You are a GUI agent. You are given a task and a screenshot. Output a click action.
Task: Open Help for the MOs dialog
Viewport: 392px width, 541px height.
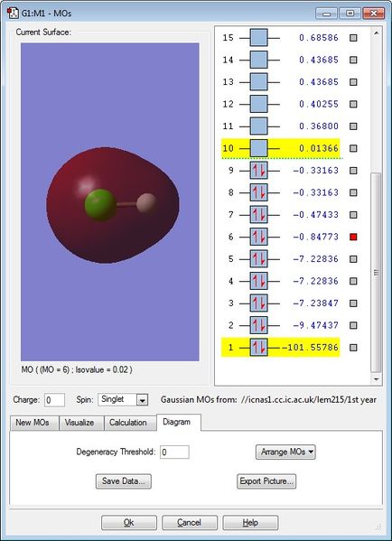[250, 523]
